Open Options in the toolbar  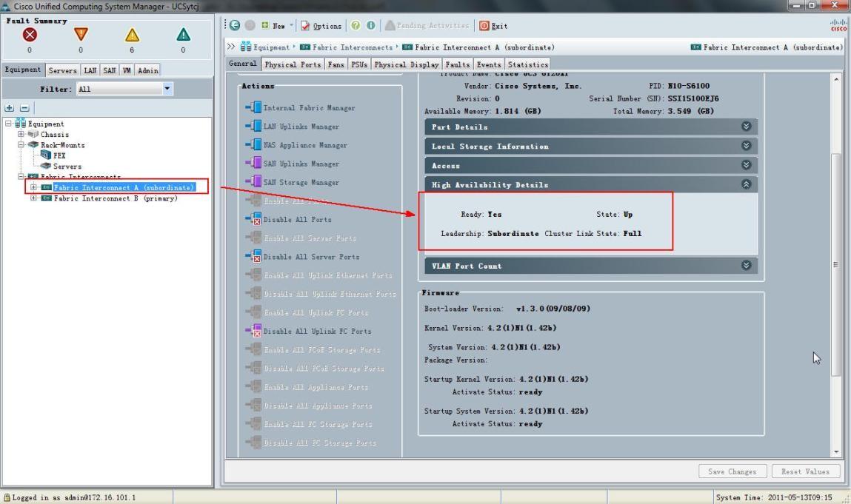pyautogui.click(x=321, y=25)
